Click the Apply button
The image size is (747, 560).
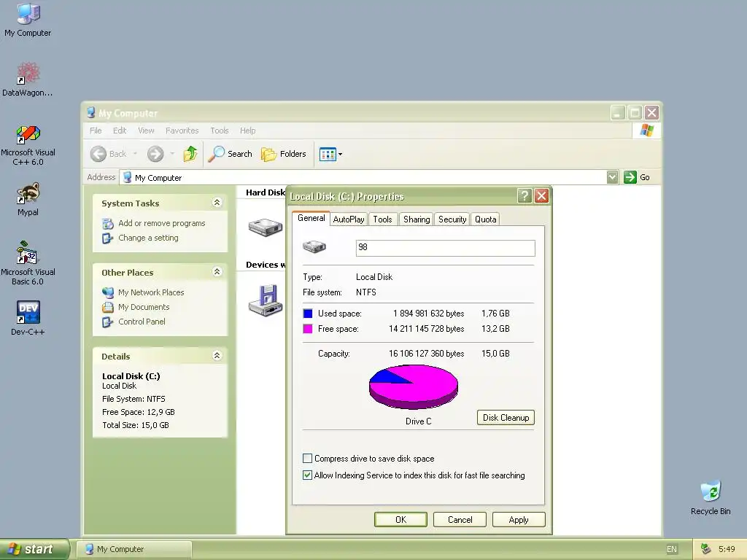coord(519,519)
